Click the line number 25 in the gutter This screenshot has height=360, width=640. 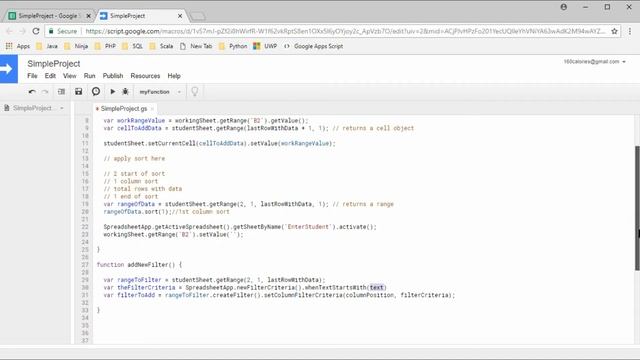click(85, 249)
